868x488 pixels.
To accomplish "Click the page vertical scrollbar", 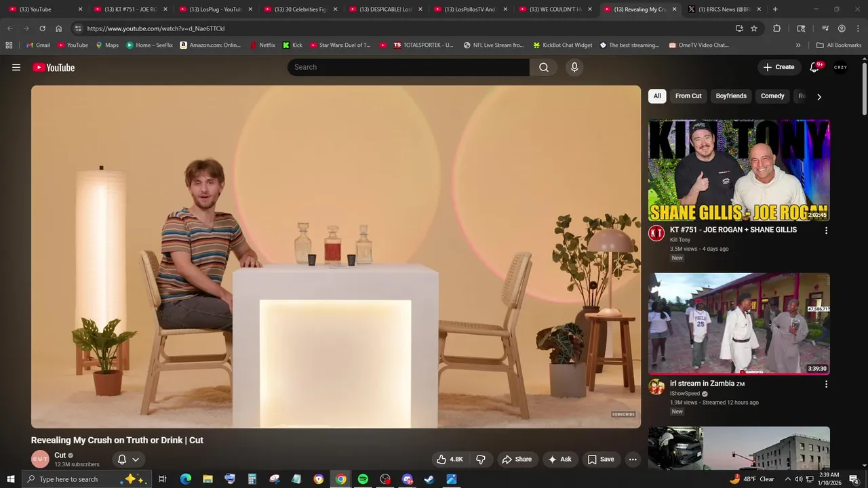I will 865,88.
